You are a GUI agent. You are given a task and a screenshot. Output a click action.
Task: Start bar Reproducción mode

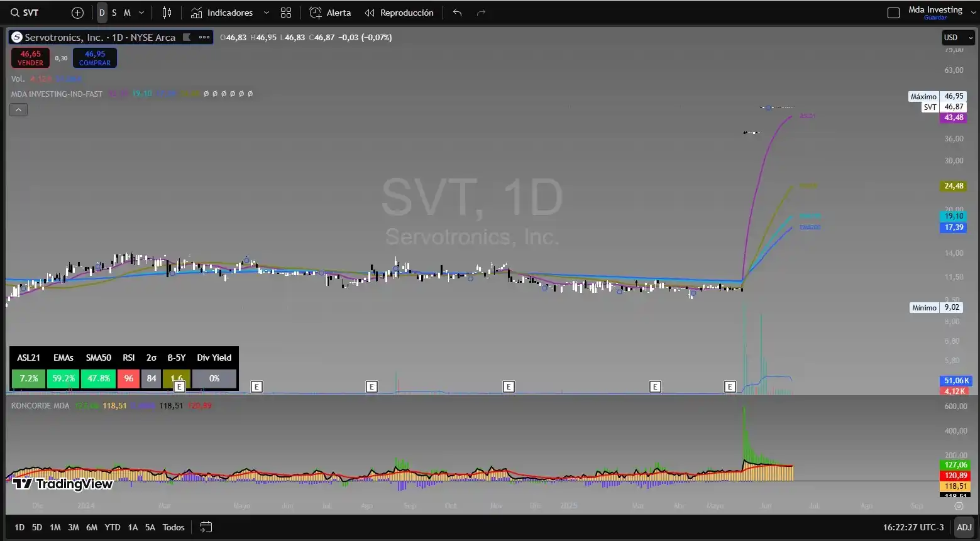[399, 13]
